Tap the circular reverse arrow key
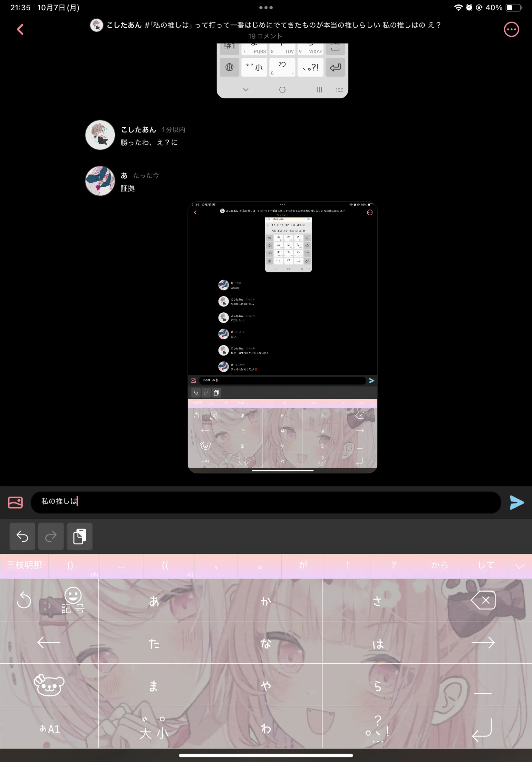 pos(24,600)
